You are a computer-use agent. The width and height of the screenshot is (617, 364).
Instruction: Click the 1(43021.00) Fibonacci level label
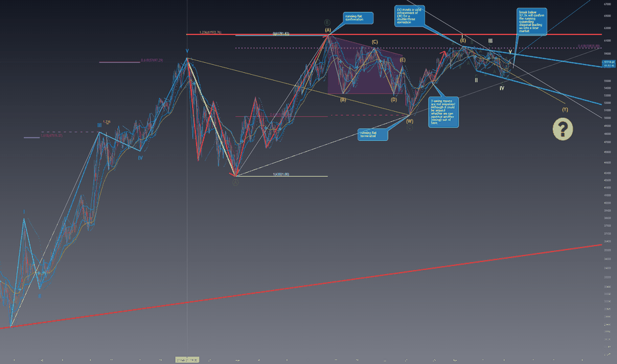pyautogui.click(x=281, y=174)
